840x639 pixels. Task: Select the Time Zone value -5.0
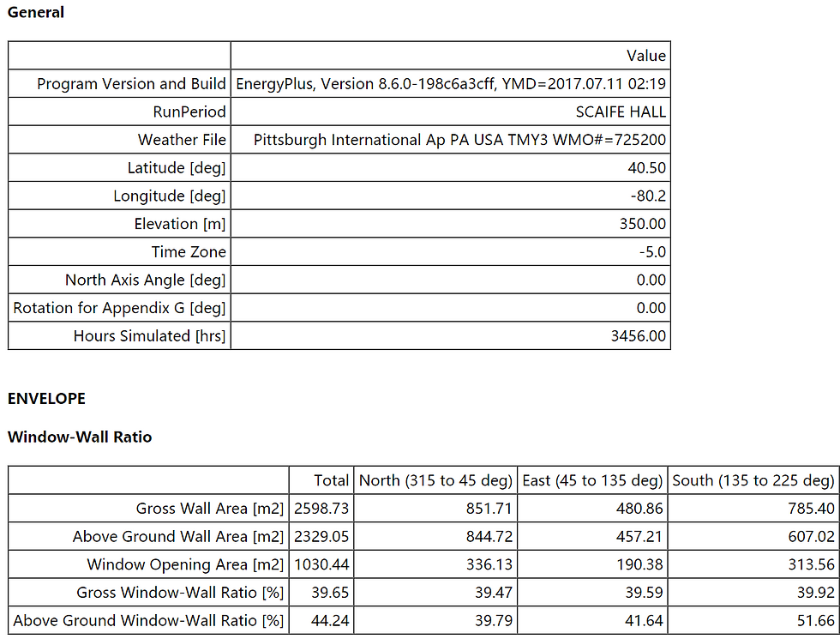pos(652,251)
